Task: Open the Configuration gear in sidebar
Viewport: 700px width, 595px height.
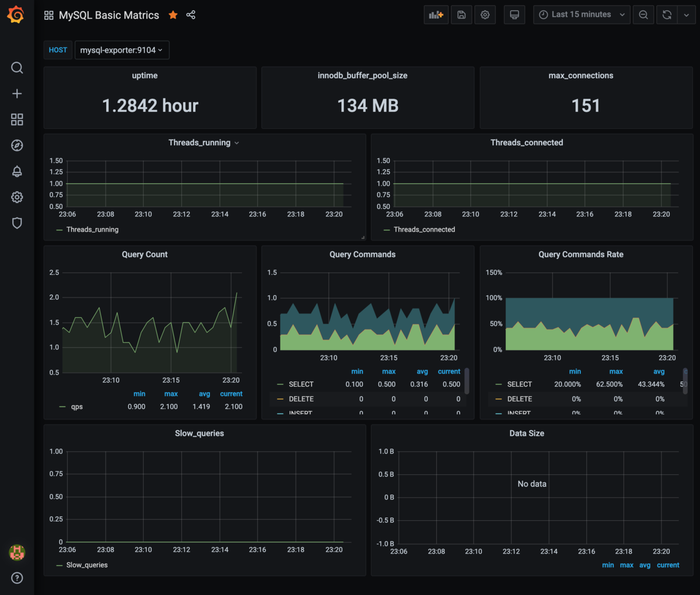Action: [x=17, y=197]
